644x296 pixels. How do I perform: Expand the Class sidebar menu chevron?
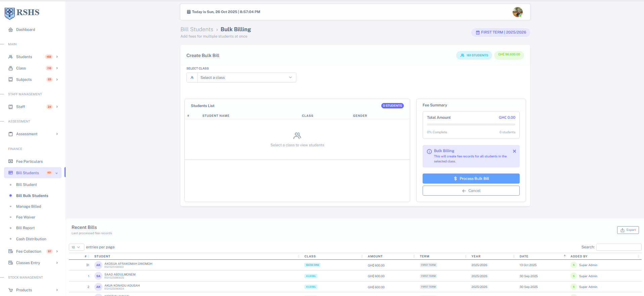tap(57, 68)
